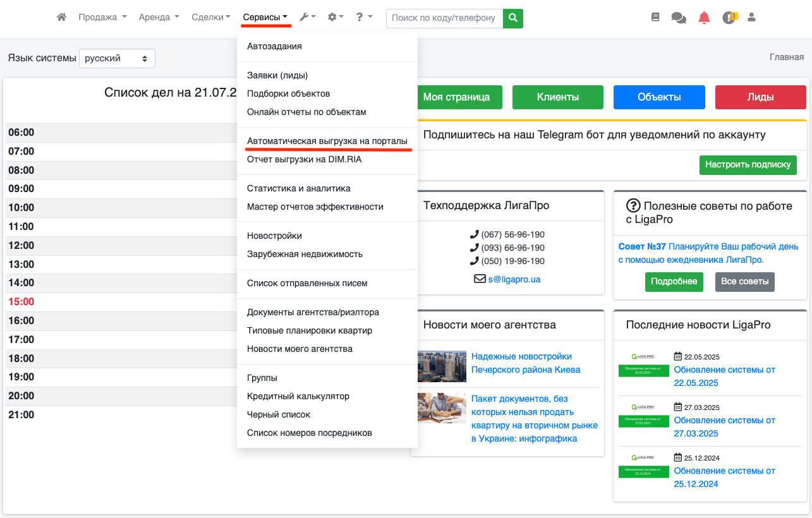
Task: Open the question mark help dropdown
Action: tap(363, 18)
